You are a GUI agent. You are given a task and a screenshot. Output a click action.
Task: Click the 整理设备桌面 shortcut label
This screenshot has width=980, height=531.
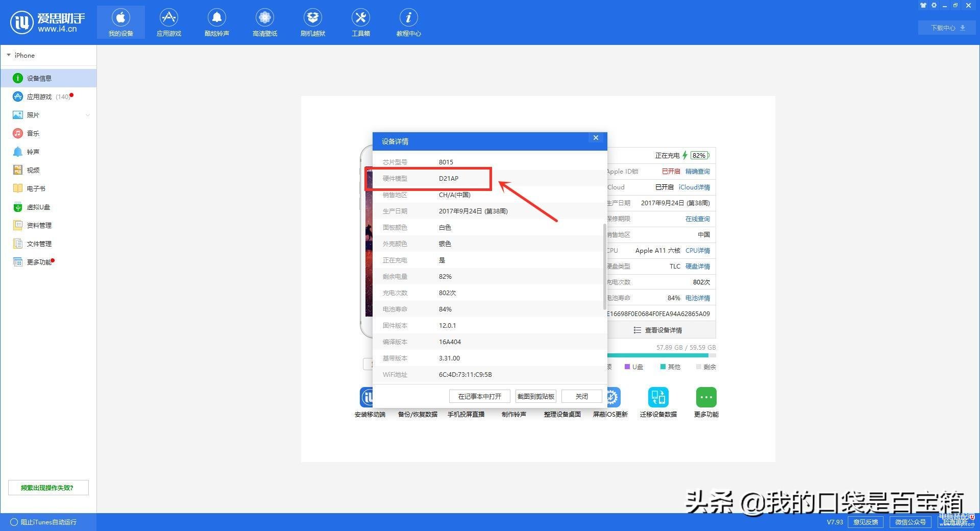point(562,414)
